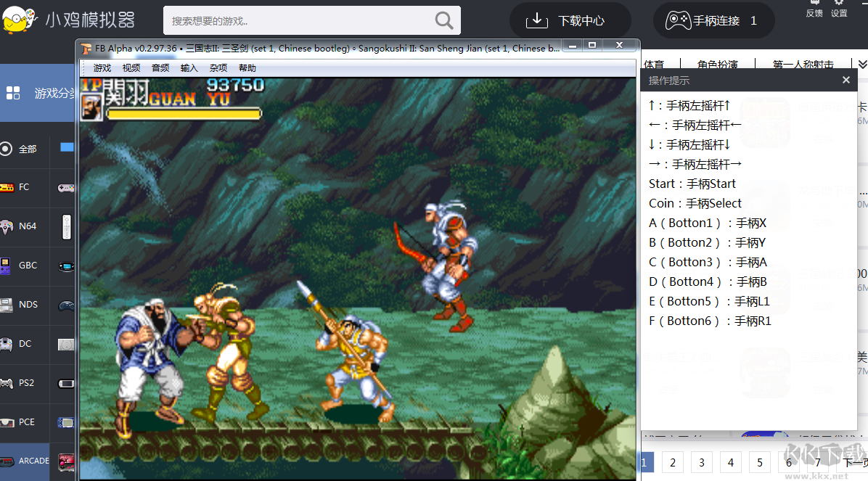Click the DC console thumbnail icon
Image resolution: width=868 pixels, height=481 pixels.
pyautogui.click(x=66, y=345)
